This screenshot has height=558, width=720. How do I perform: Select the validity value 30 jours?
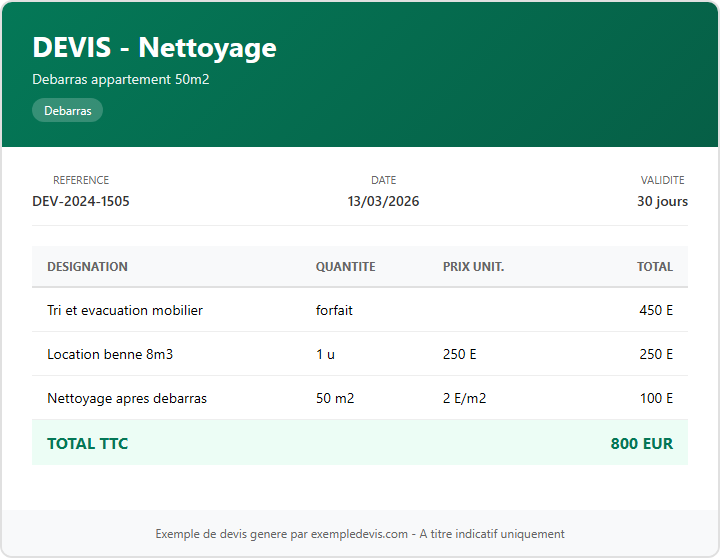pos(662,201)
